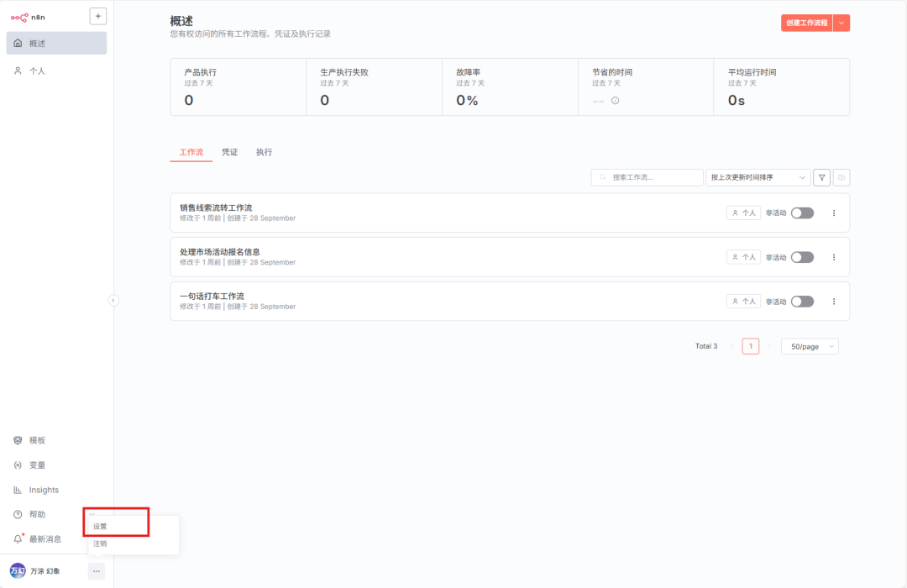Viewport: 907px width, 588px height.
Task: Click the user options ellipsis beside 万涂 幻象
Action: click(97, 571)
